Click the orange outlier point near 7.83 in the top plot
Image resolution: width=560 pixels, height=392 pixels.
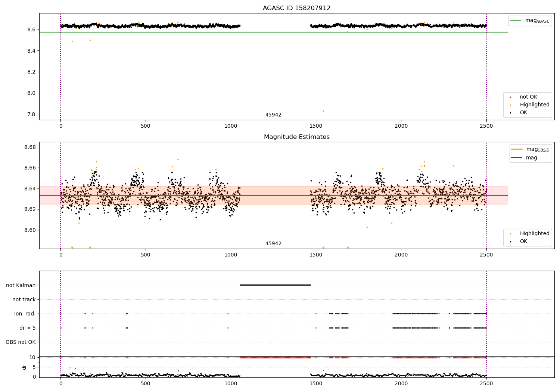point(323,111)
